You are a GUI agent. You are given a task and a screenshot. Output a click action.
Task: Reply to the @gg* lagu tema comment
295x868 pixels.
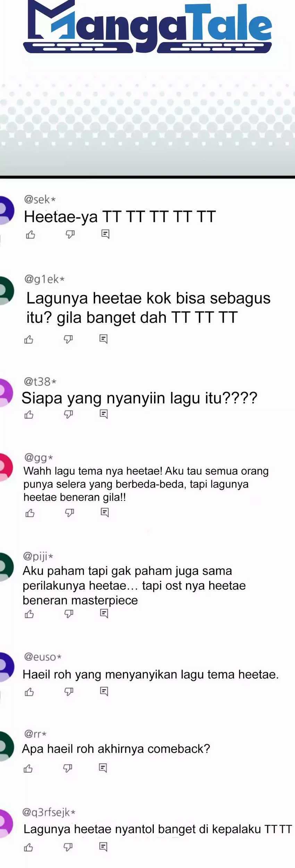coord(105,512)
